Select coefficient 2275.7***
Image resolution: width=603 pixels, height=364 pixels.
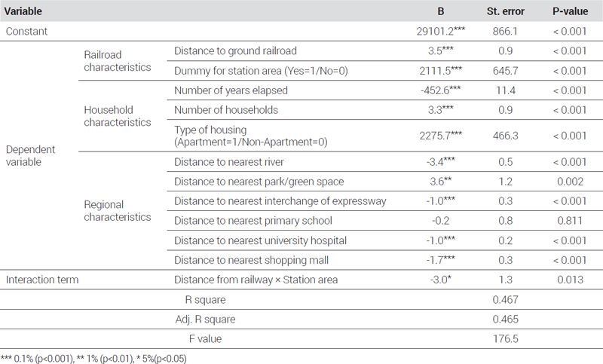[x=441, y=136]
